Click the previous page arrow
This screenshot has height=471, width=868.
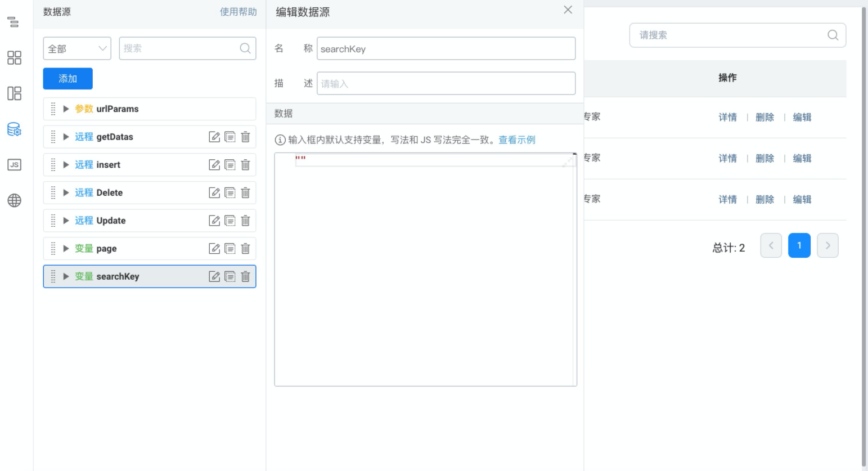771,245
